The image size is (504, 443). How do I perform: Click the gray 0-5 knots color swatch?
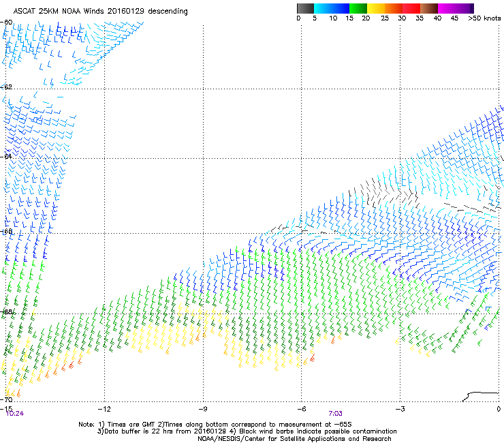(x=305, y=8)
